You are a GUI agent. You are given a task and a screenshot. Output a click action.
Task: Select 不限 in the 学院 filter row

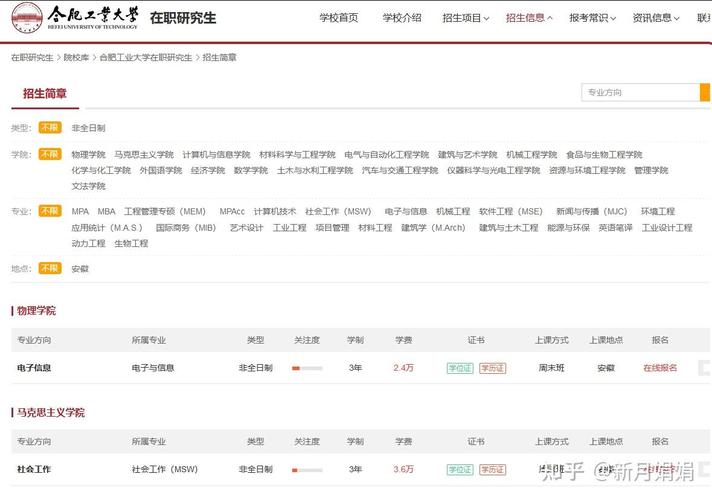[x=50, y=154]
